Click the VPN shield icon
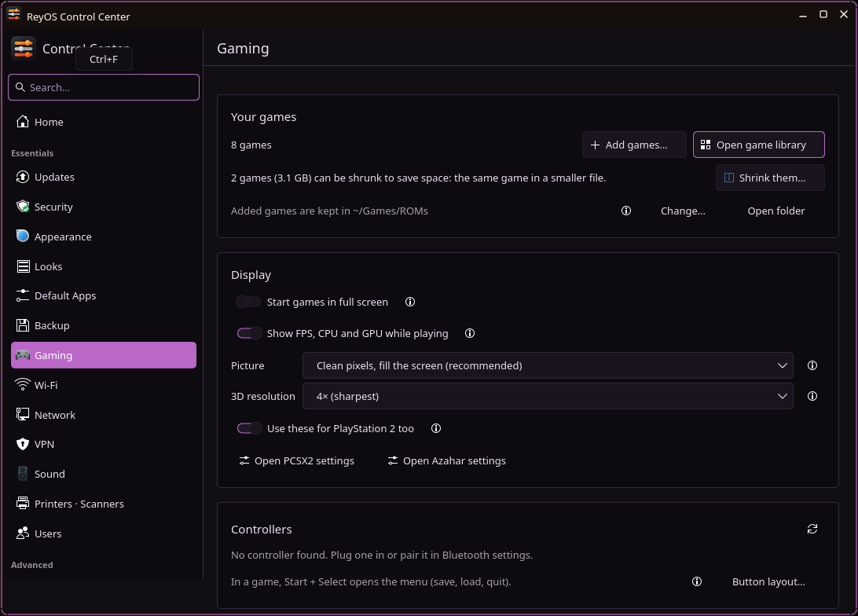This screenshot has height=616, width=858. pos(23,444)
